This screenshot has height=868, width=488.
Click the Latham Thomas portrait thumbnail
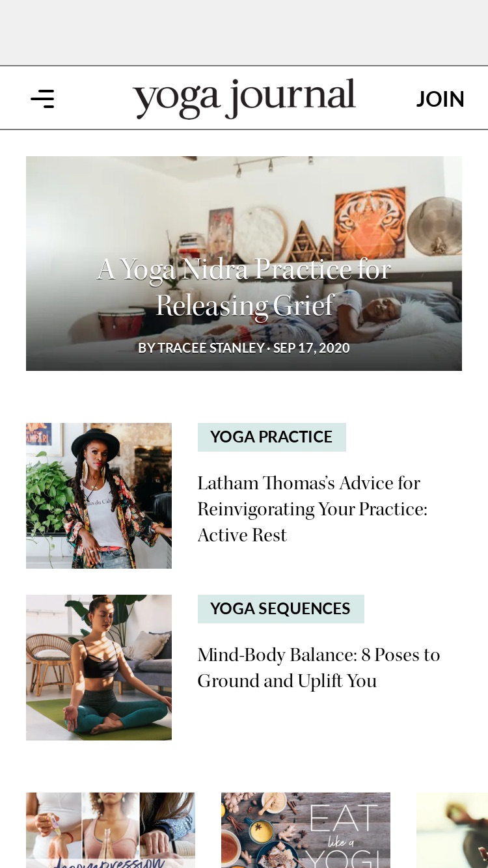click(x=99, y=496)
